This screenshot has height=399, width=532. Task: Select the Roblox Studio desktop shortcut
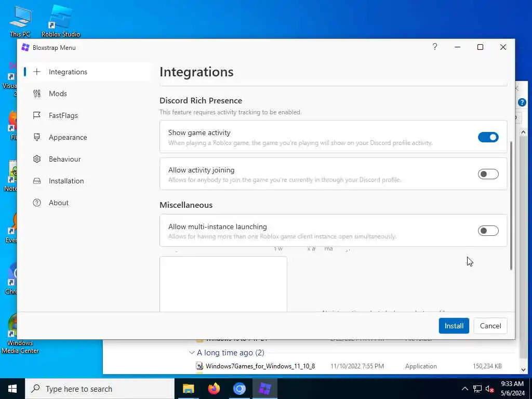coord(61,21)
